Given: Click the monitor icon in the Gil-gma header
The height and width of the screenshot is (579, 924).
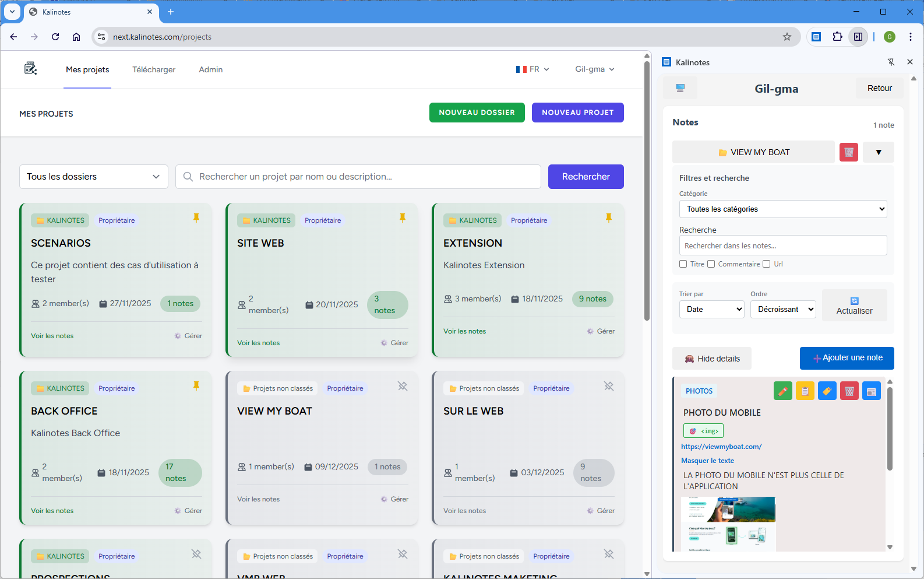Looking at the screenshot, I should coord(680,88).
